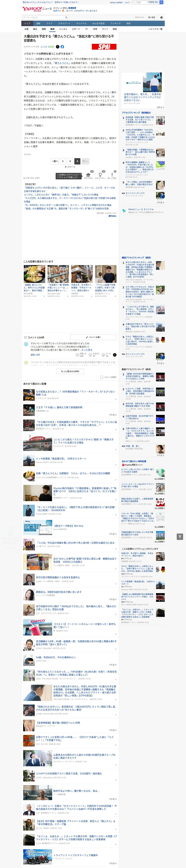Click the ヘルプ link in header
Viewport: 186px width, 868px height.
[127, 2]
